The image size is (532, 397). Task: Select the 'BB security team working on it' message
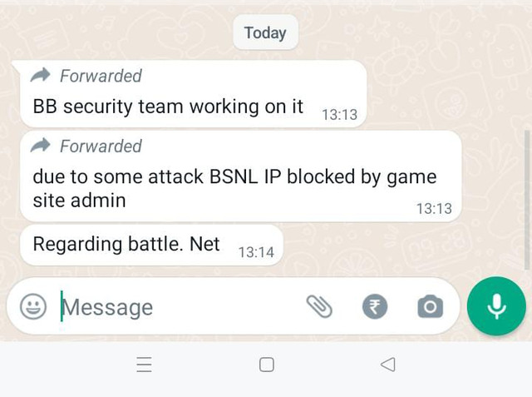(194, 94)
